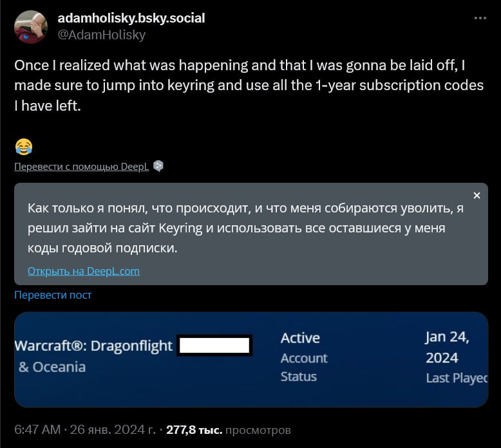Image resolution: width=501 pixels, height=448 pixels.
Task: Click the English tweet text
Action: coord(249,85)
